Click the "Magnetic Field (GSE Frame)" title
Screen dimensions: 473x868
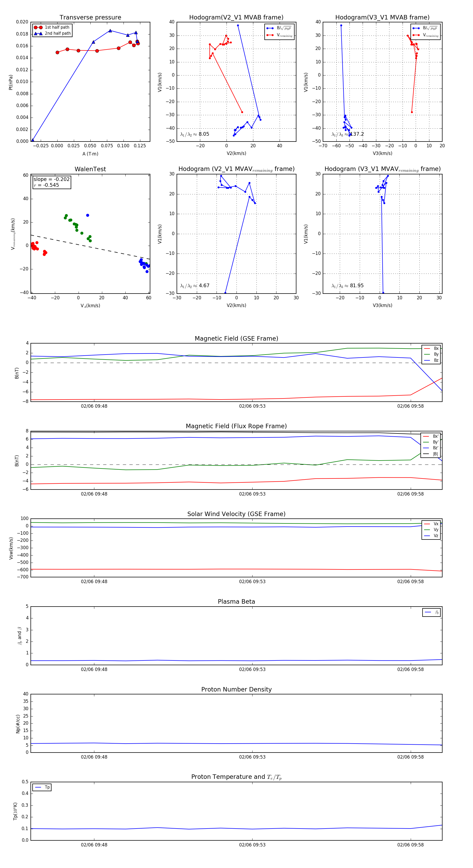[x=236, y=339]
